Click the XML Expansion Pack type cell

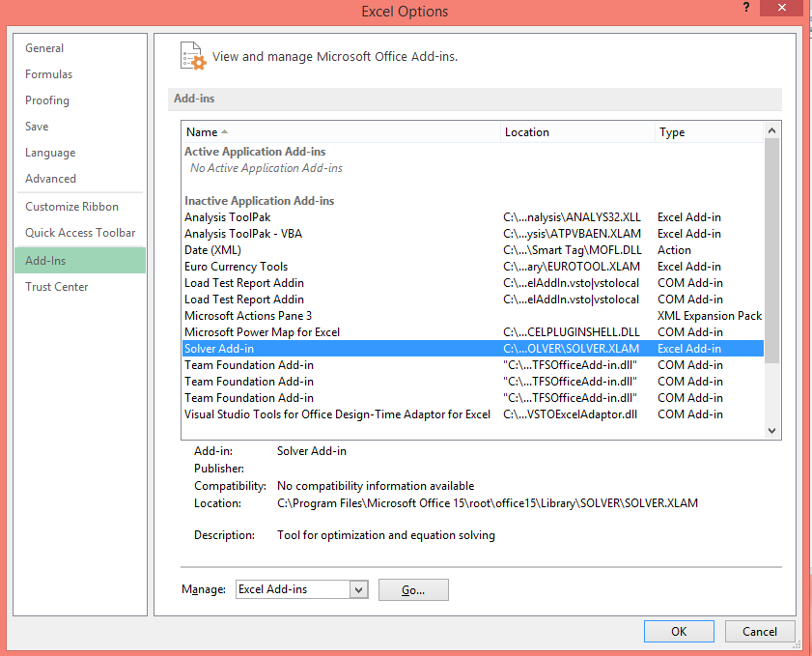coord(710,316)
